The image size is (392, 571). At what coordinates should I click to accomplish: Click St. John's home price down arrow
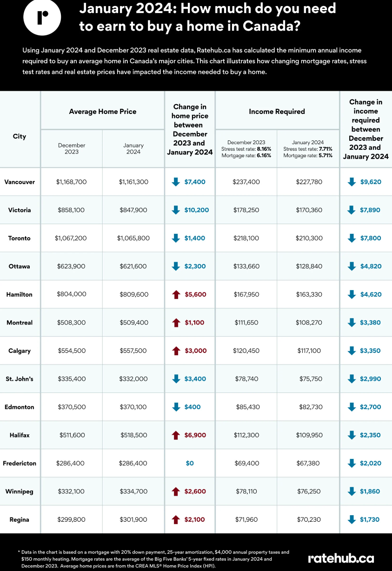176,379
